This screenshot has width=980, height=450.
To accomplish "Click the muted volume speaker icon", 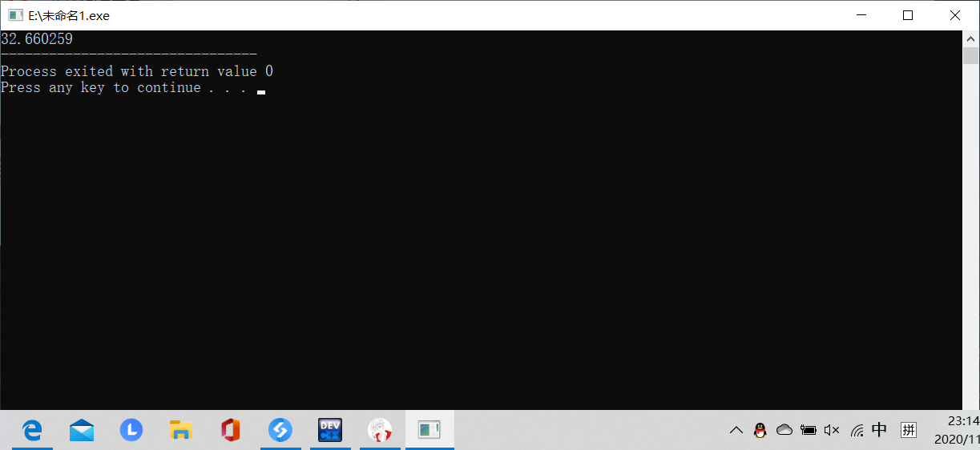I will 832,431.
